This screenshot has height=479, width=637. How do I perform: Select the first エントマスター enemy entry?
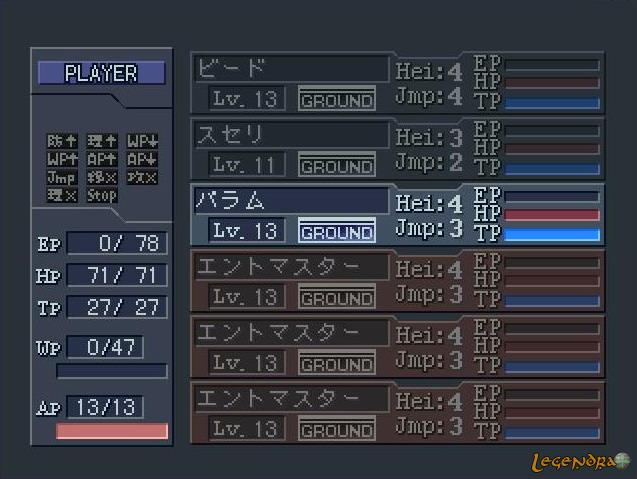pos(290,266)
